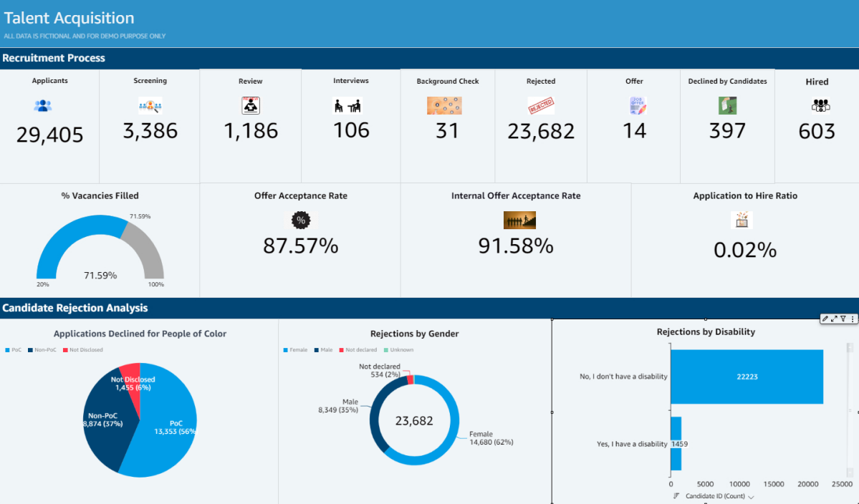Click the Interviews seated figures icon

coord(347,105)
